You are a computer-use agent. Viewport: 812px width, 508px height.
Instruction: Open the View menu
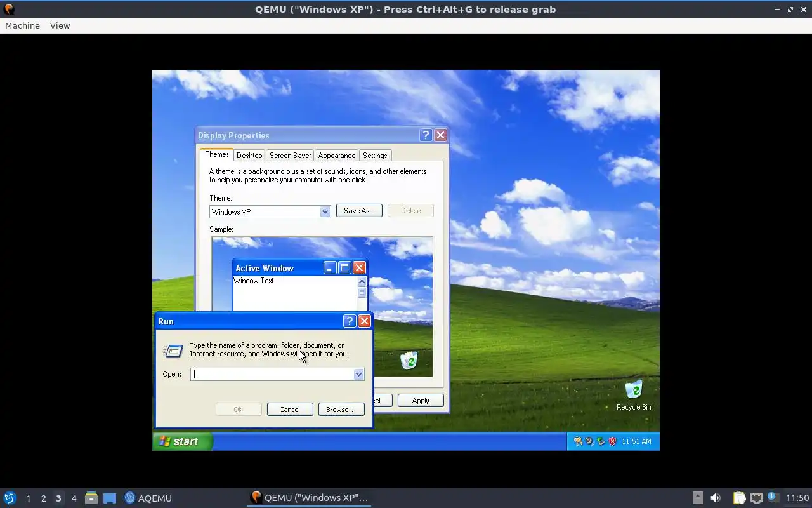(x=60, y=25)
